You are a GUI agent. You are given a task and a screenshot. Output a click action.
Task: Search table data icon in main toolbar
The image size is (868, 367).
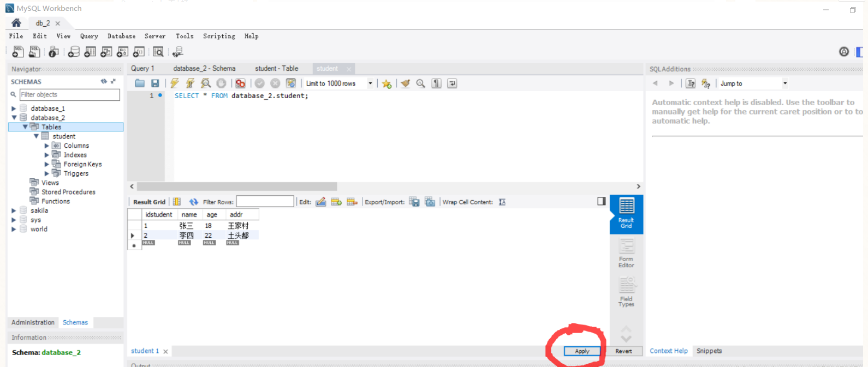[158, 52]
